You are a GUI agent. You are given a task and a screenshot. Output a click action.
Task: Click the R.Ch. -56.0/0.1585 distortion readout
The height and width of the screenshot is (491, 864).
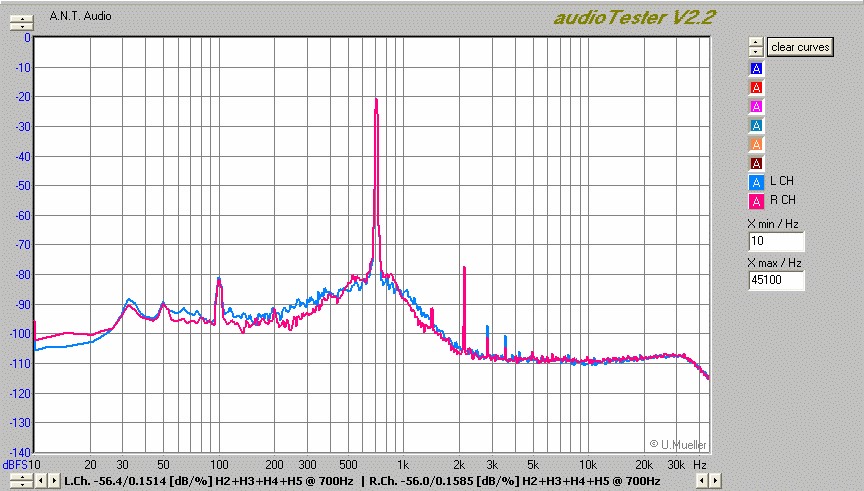pyautogui.click(x=515, y=481)
